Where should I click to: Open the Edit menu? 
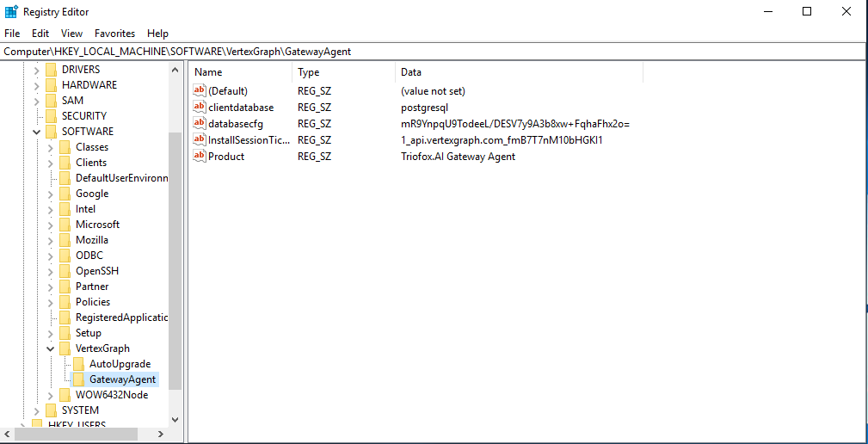tap(40, 34)
